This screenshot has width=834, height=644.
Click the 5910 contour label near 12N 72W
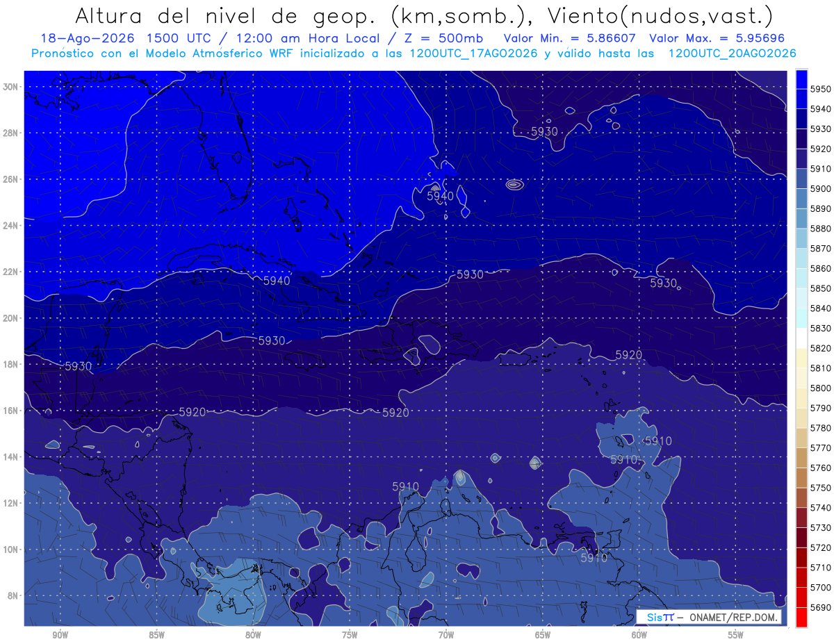405,486
